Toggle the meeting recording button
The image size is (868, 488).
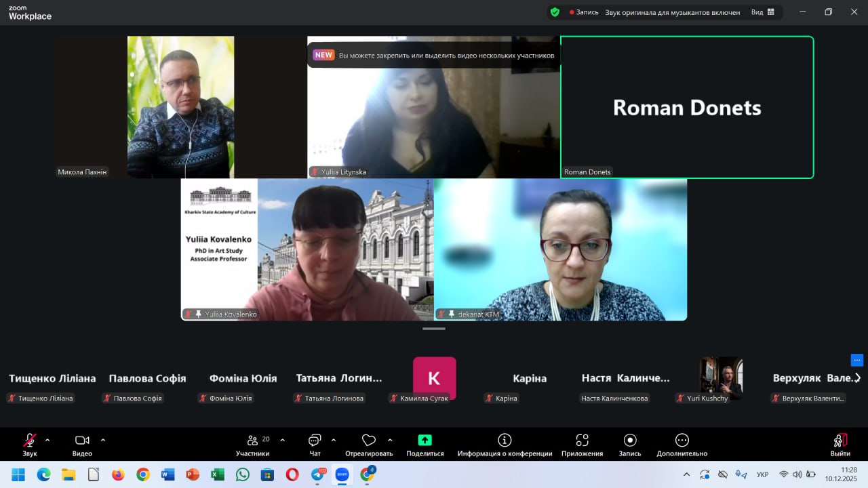point(629,441)
